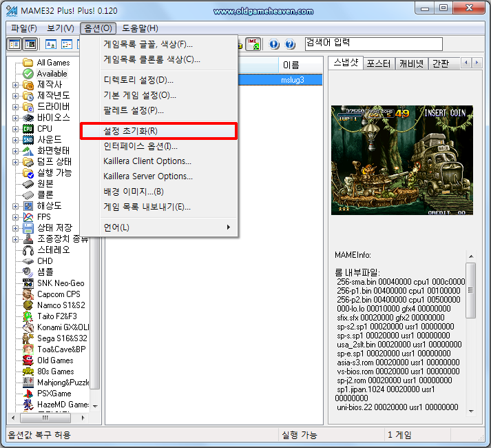This screenshot has width=491, height=448.
Task: Select the HazeMD Games Sonic icon
Action: (x=28, y=405)
